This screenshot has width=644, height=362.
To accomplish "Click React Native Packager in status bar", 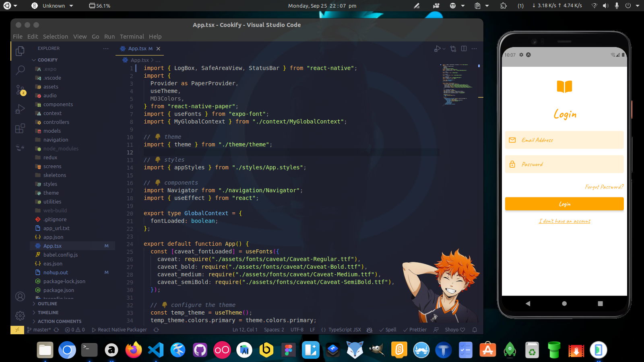I will 120,330.
